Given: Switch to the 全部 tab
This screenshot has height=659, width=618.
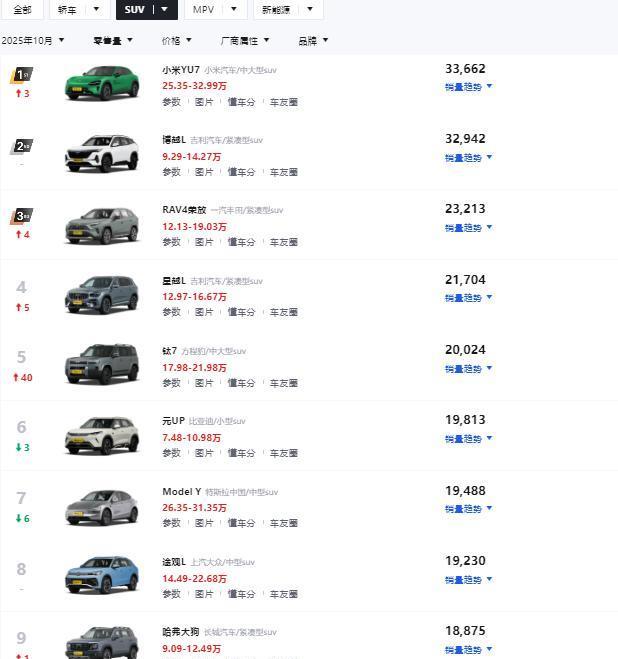Looking at the screenshot, I should tap(22, 10).
